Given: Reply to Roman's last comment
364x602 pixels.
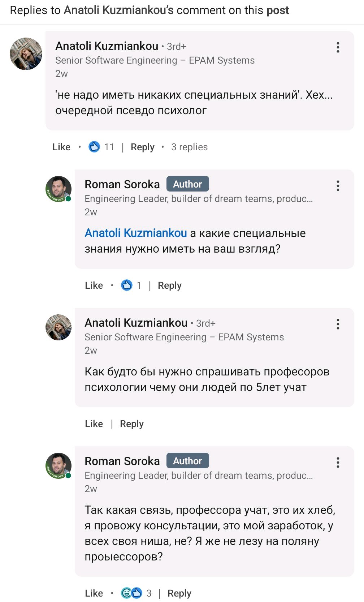Looking at the screenshot, I should point(179,593).
